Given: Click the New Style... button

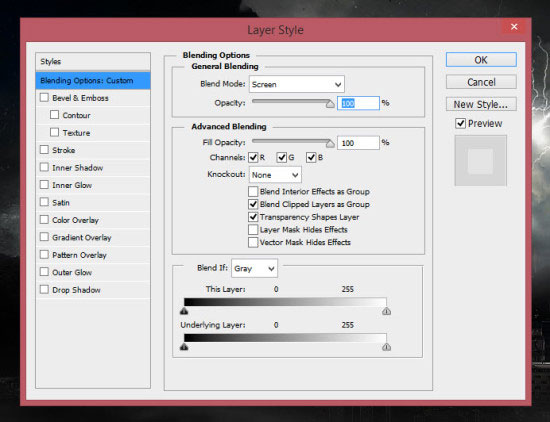Looking at the screenshot, I should coord(481,104).
